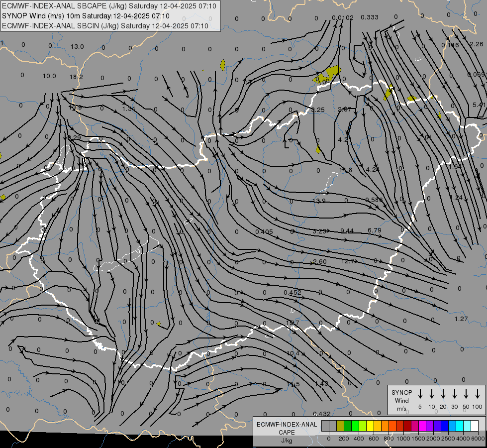Click the '800' tick on the CAPE scale
Viewport: 487px width, 448px height.
[389, 439]
